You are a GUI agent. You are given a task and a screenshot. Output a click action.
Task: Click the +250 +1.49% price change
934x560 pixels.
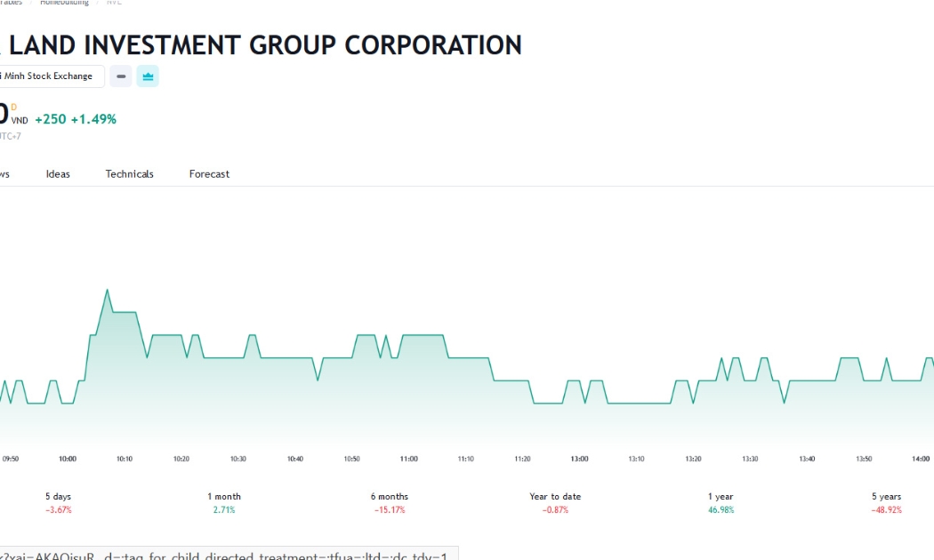pyautogui.click(x=76, y=119)
